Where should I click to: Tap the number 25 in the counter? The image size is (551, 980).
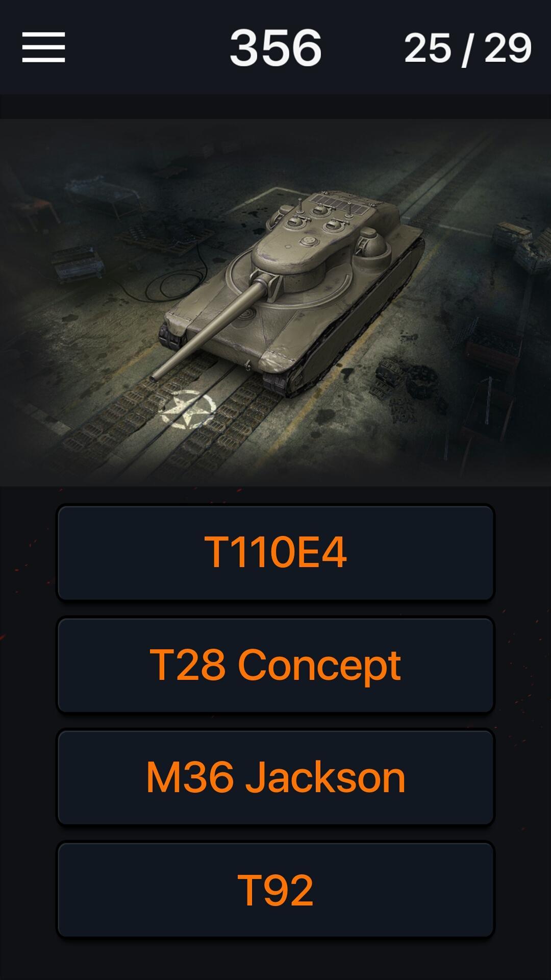click(x=428, y=48)
